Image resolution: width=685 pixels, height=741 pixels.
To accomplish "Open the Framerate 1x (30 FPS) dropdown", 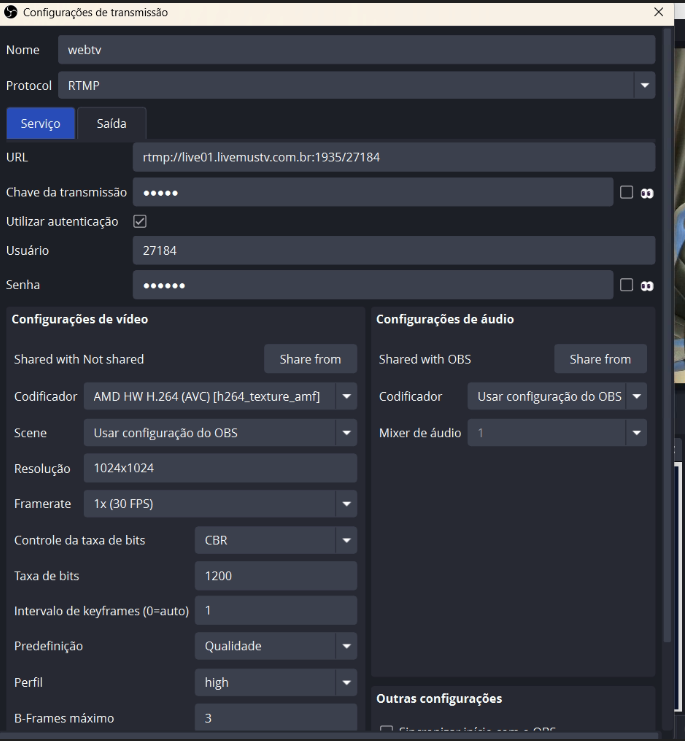I will tap(220, 505).
